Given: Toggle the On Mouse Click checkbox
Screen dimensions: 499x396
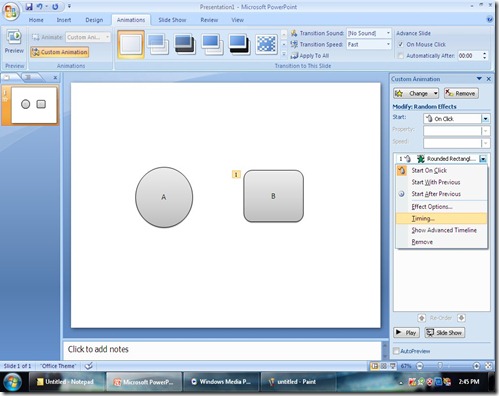Looking at the screenshot, I should coord(401,44).
